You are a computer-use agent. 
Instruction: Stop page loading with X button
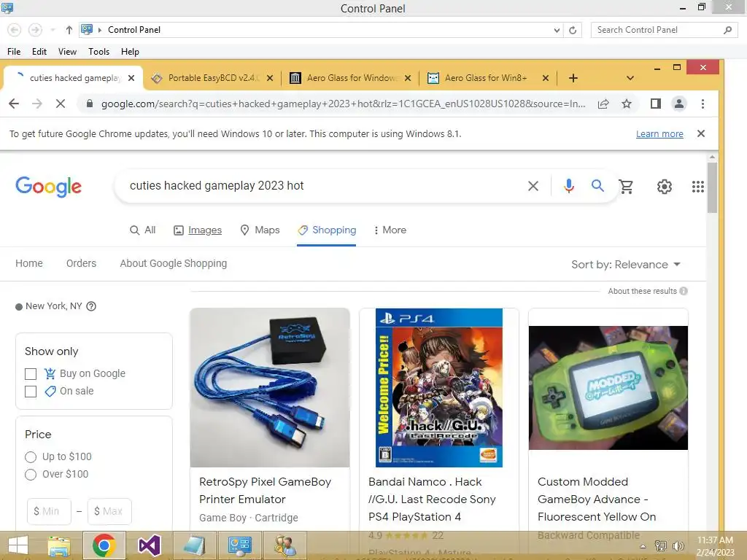[x=61, y=104]
